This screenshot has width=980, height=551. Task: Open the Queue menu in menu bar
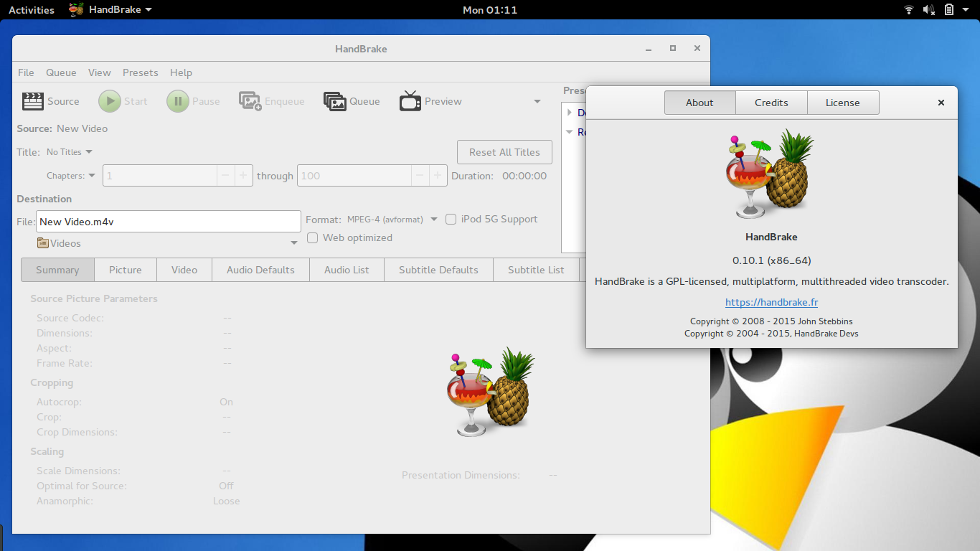[x=61, y=72]
